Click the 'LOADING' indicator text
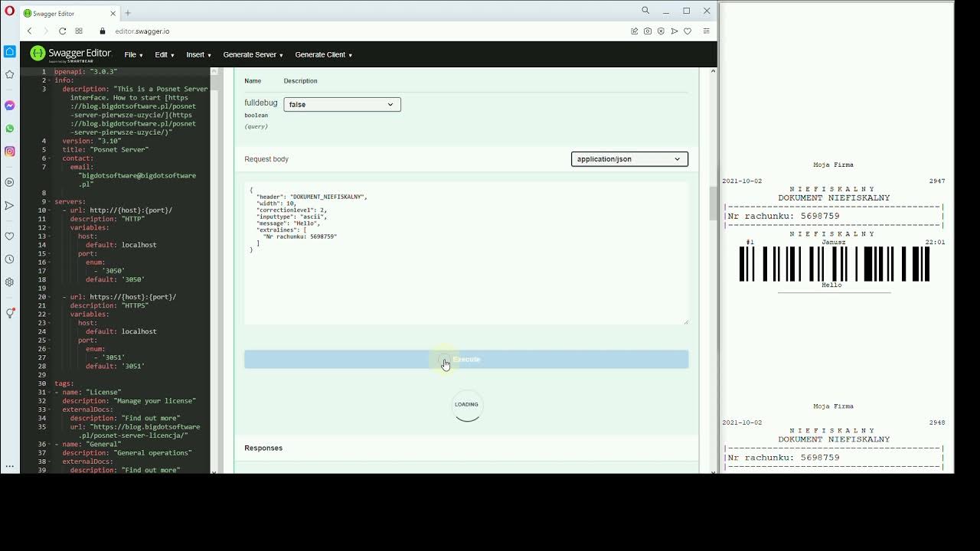 pyautogui.click(x=466, y=405)
